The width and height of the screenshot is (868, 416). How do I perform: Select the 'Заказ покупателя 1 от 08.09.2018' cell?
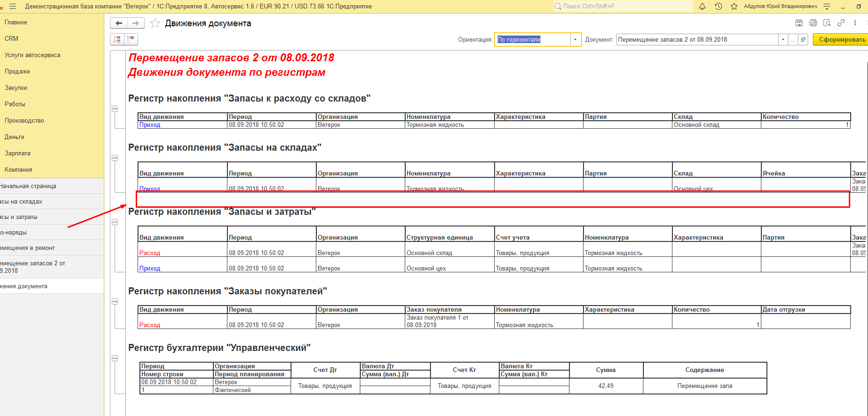tap(450, 321)
